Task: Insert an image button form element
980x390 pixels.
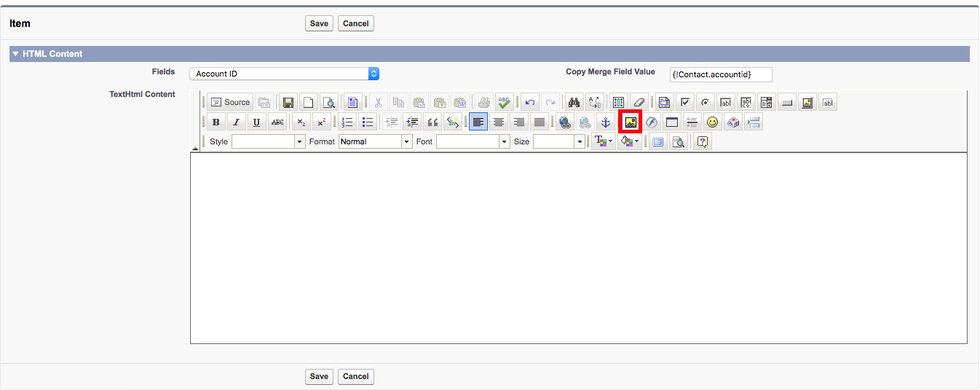Action: click(807, 102)
